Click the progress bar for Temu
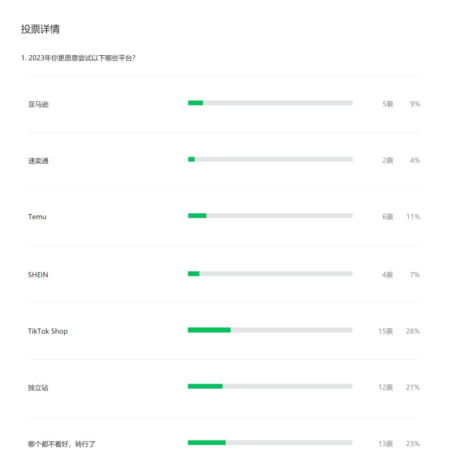Screen dimensions: 456x476 (270, 216)
